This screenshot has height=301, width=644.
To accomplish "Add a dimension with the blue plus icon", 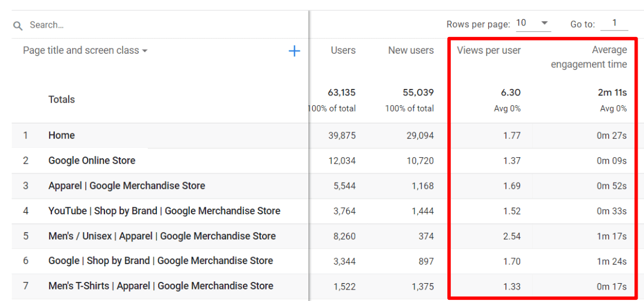I will [x=294, y=51].
